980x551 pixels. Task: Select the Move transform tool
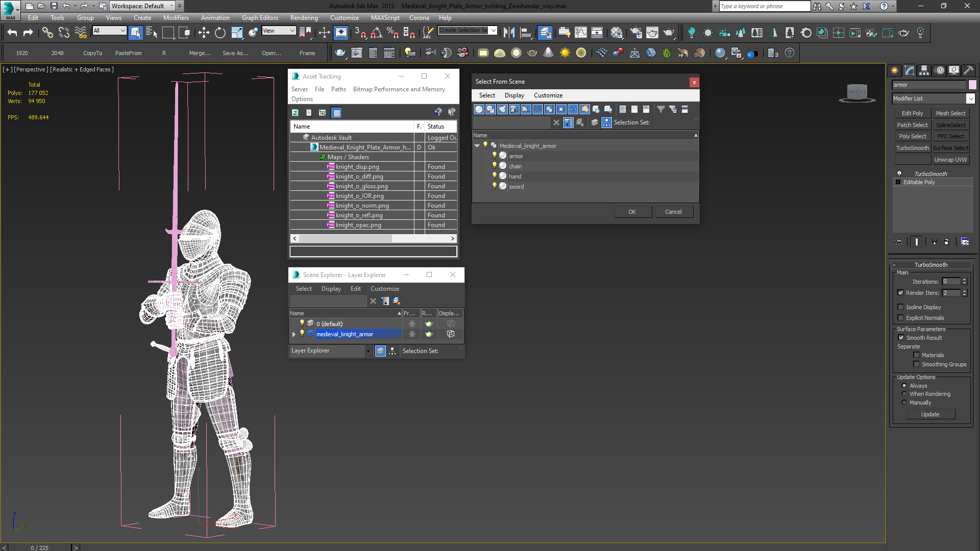point(204,33)
